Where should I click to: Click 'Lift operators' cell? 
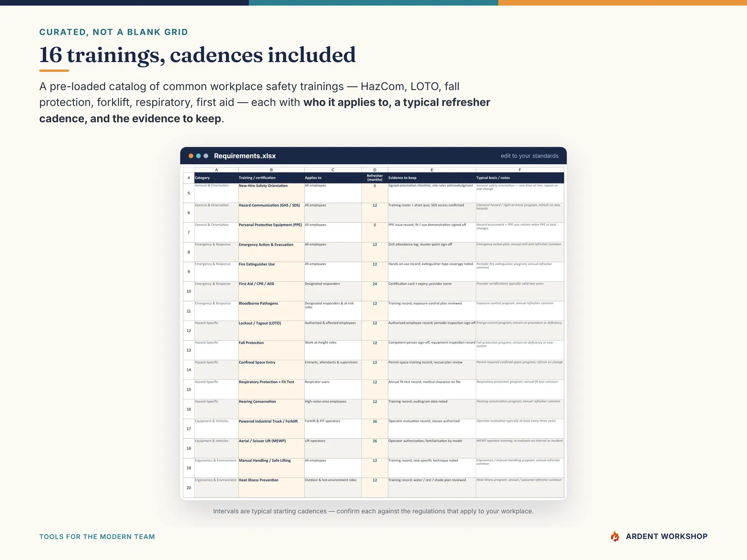(x=333, y=448)
